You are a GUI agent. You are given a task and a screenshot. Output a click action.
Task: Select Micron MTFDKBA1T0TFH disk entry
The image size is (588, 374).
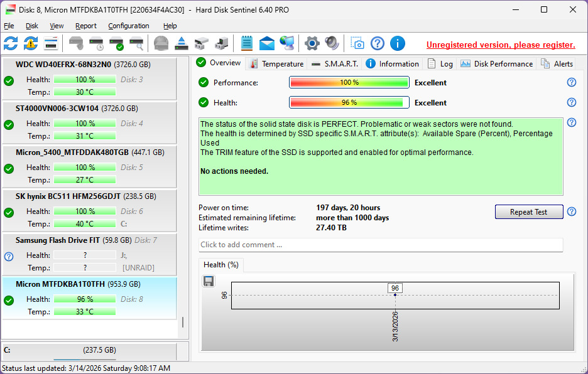(x=89, y=298)
